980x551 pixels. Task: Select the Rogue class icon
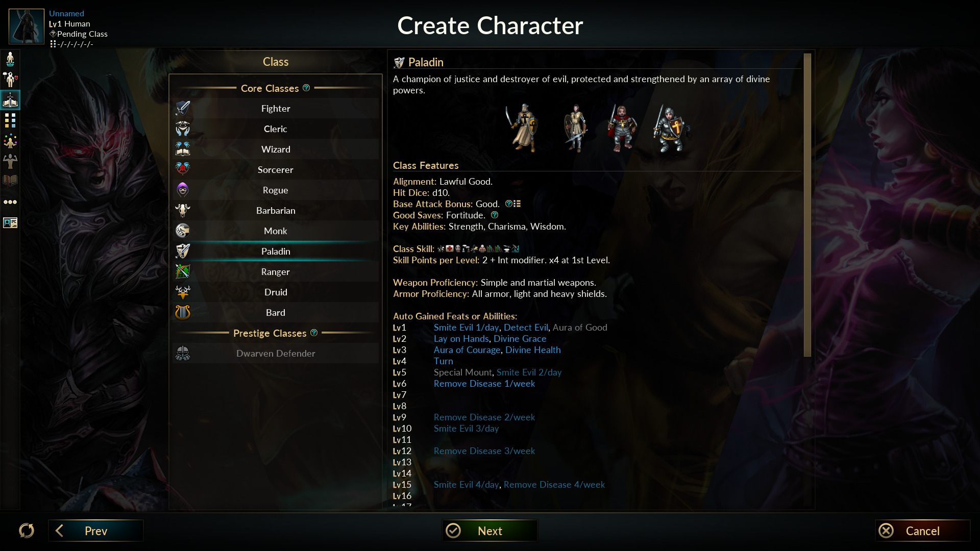pyautogui.click(x=182, y=190)
